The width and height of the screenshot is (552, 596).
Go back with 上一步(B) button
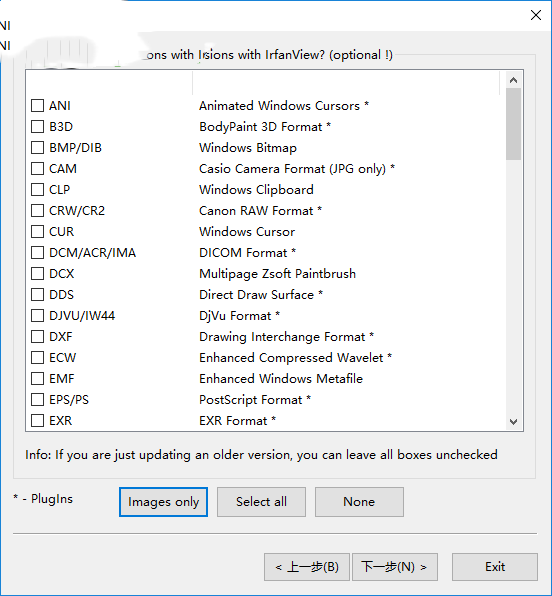307,567
